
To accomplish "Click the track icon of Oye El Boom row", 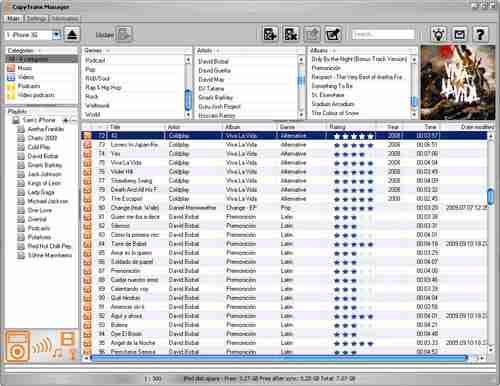I will [87, 334].
